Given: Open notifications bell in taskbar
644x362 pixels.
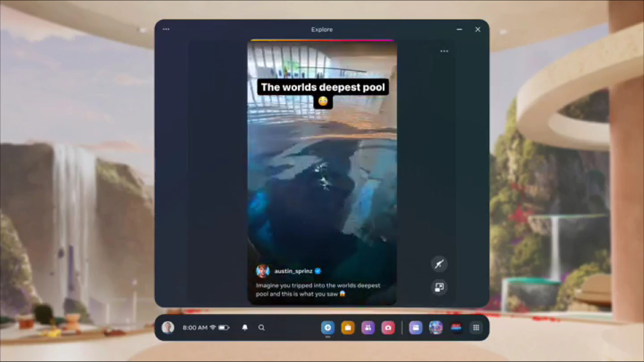Looking at the screenshot, I should (x=245, y=327).
